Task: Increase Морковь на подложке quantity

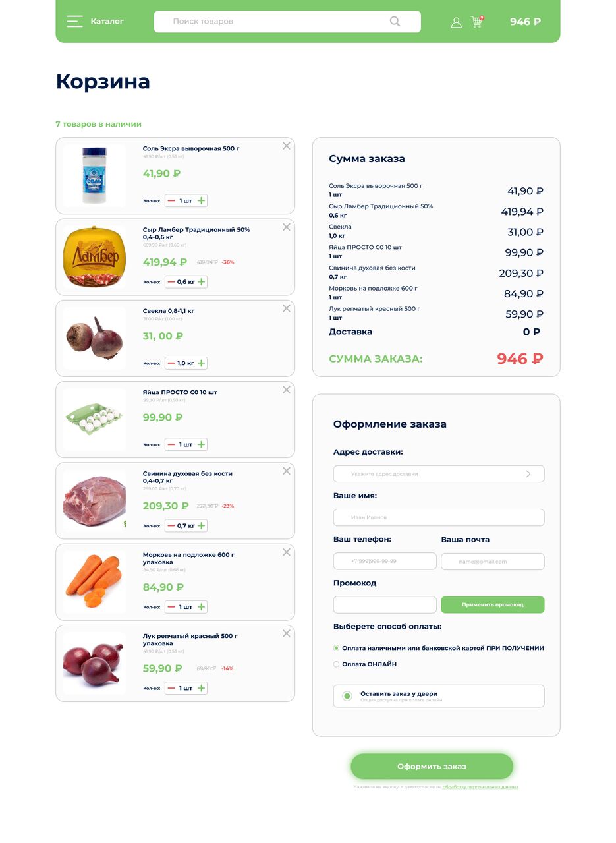Action: (x=202, y=607)
